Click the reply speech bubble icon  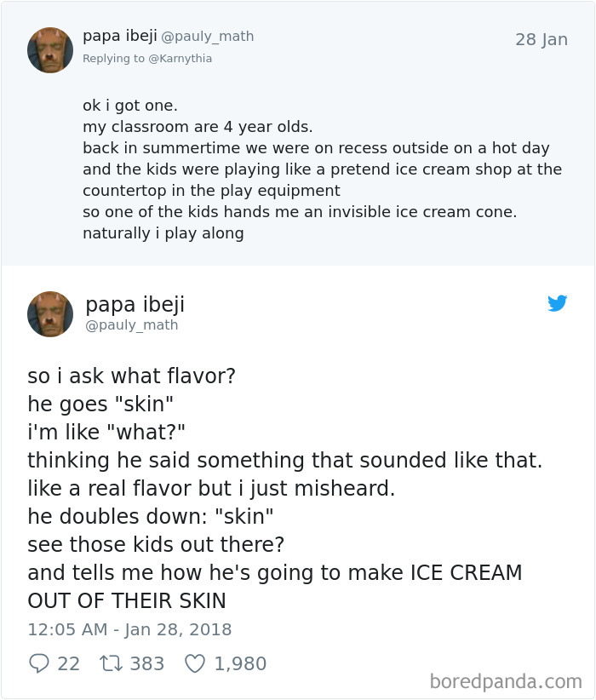tap(37, 663)
